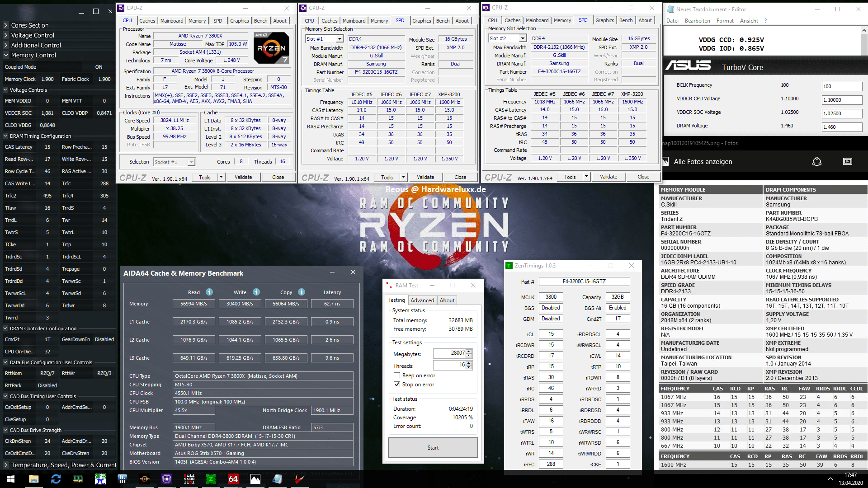This screenshot has height=488, width=868.
Task: Switch to CPU-Z via purple chip taskbar icon
Action: [166, 479]
